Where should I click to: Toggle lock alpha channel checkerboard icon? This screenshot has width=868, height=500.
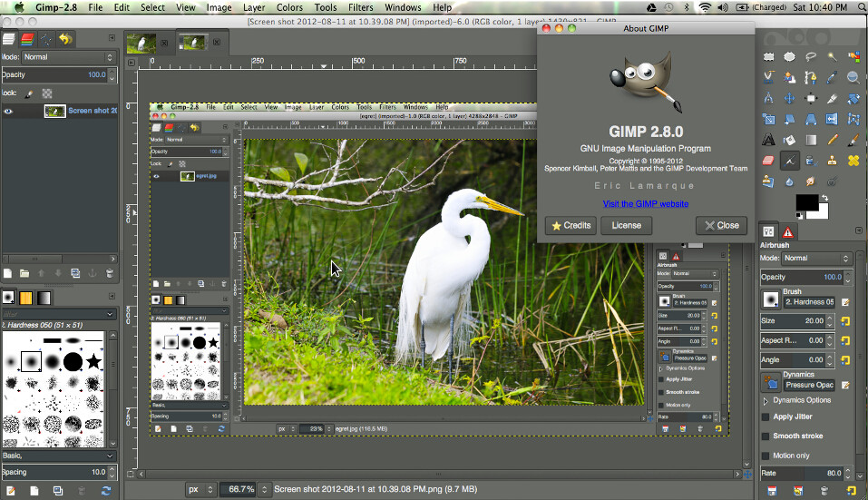(x=47, y=93)
